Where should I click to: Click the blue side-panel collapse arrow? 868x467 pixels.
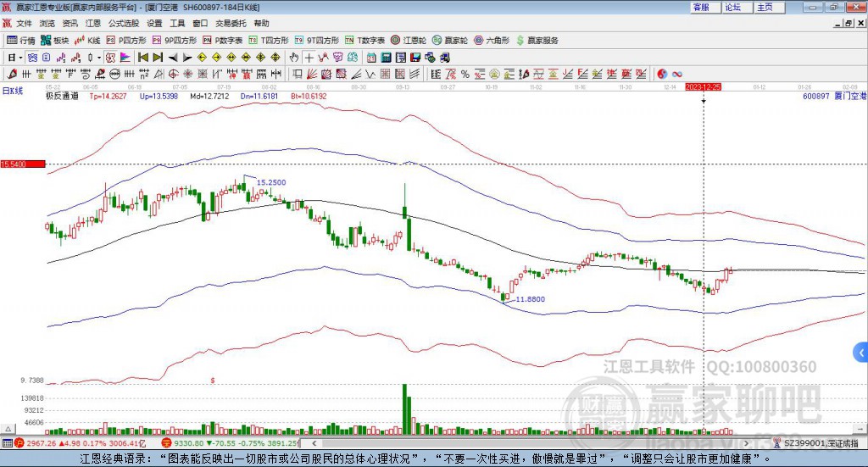[x=861, y=353]
